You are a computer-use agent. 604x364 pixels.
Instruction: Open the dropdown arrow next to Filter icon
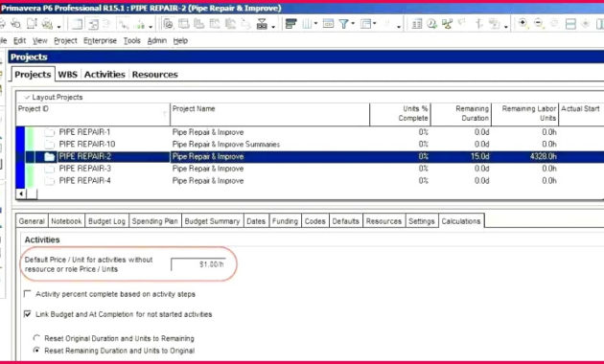(353, 24)
